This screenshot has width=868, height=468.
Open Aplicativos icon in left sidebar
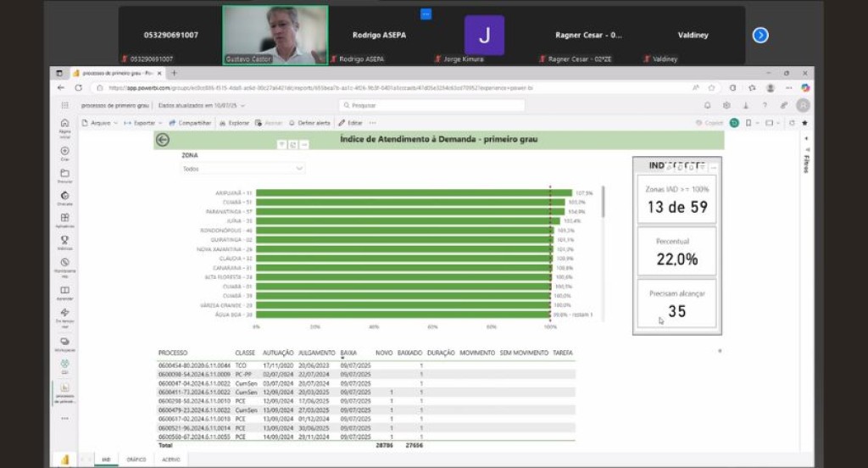pyautogui.click(x=64, y=218)
